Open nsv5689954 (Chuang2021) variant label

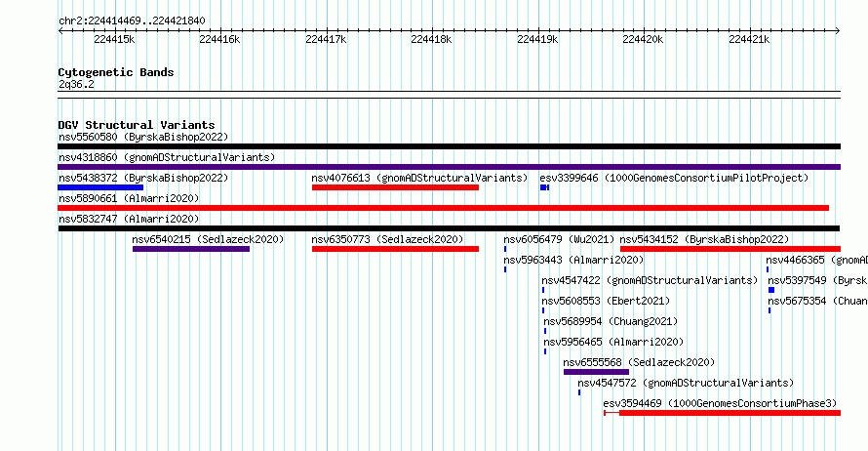[611, 321]
